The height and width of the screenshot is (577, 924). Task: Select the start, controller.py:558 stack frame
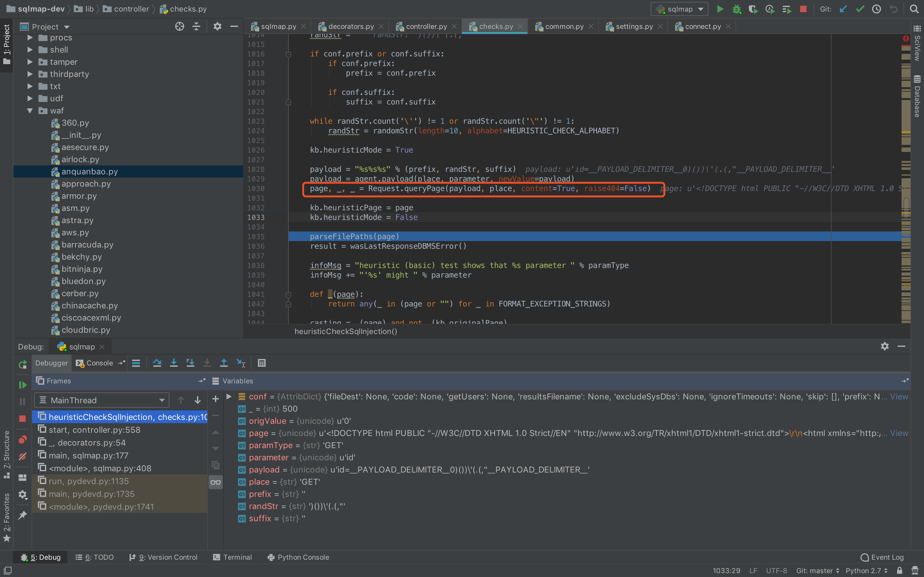(94, 430)
